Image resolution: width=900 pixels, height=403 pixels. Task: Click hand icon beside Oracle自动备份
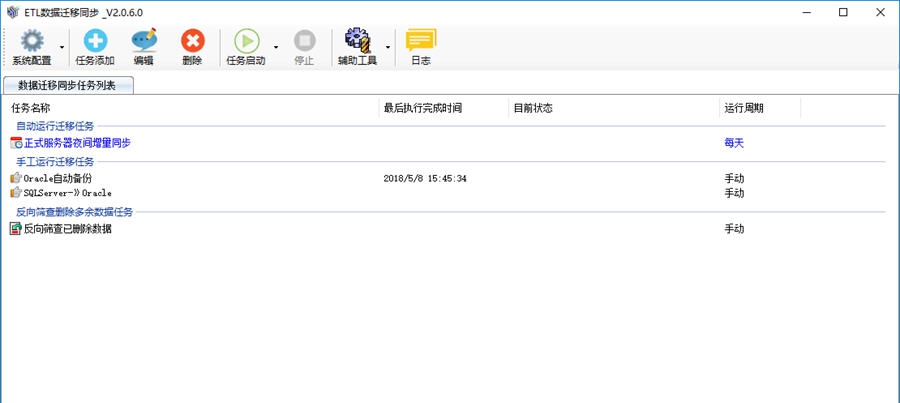[x=16, y=179]
